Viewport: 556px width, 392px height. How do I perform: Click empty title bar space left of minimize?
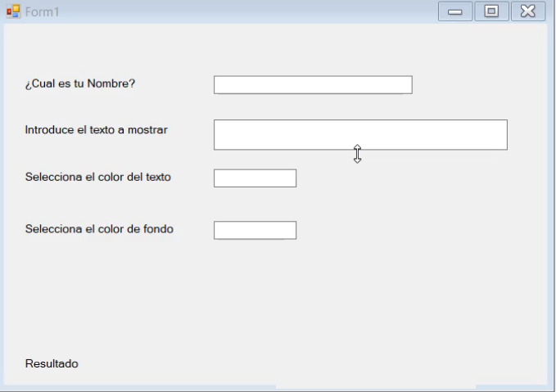click(246, 11)
